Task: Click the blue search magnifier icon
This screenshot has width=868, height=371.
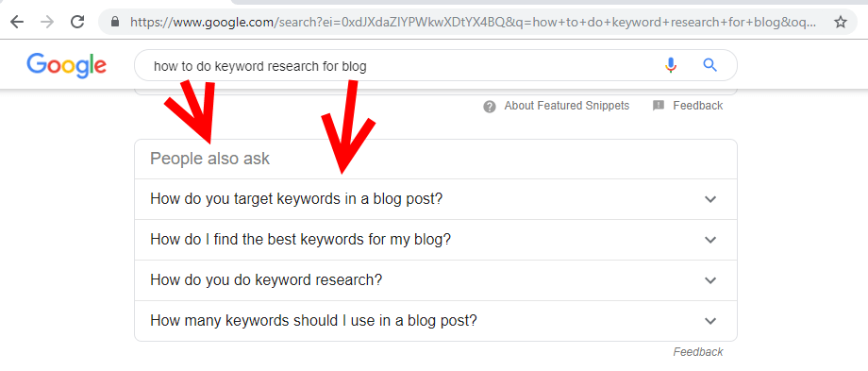Action: 709,65
